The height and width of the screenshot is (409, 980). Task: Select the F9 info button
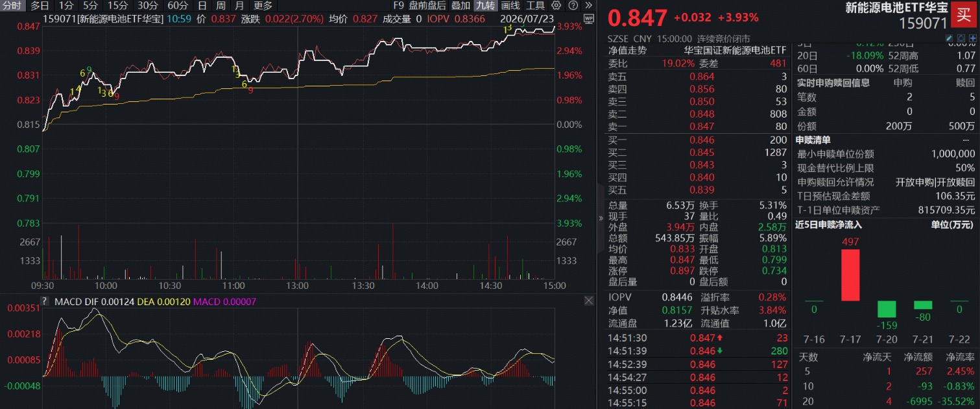click(399, 5)
